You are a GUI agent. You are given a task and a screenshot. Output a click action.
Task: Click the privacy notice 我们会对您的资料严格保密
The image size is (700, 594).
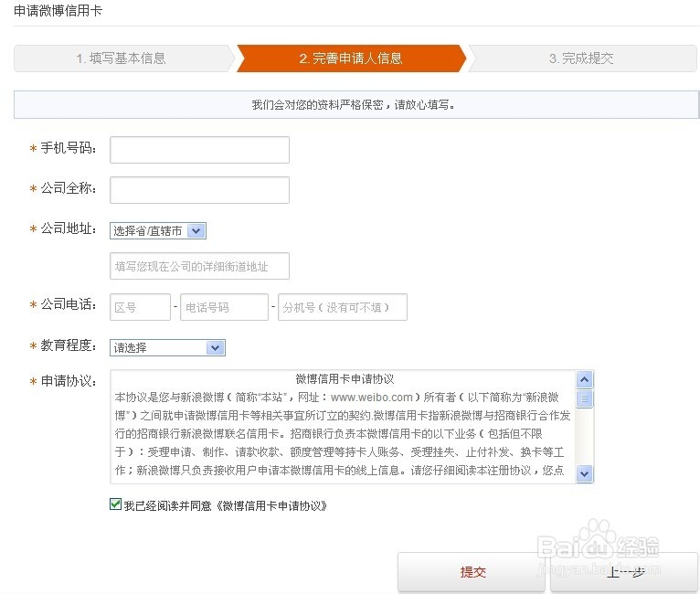(353, 105)
